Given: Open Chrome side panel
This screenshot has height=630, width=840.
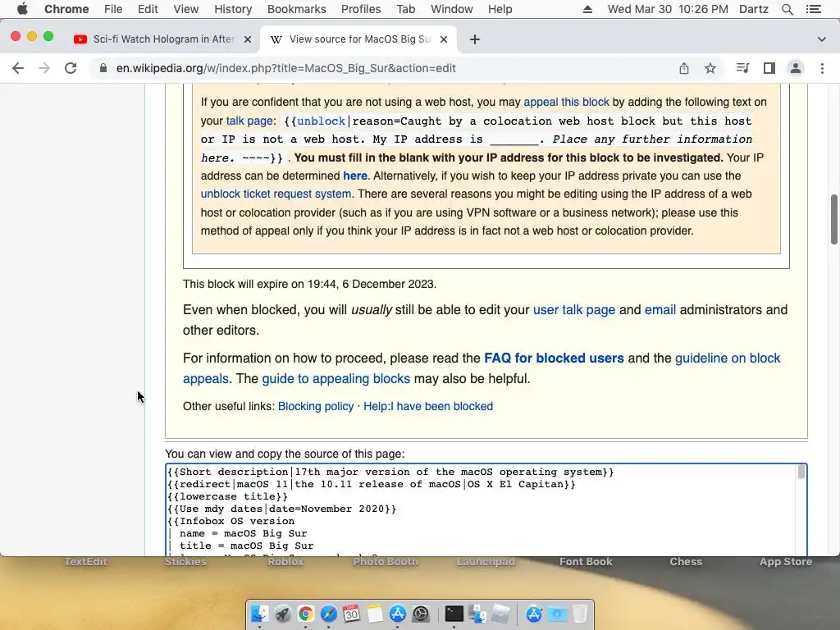Looking at the screenshot, I should coord(769,68).
